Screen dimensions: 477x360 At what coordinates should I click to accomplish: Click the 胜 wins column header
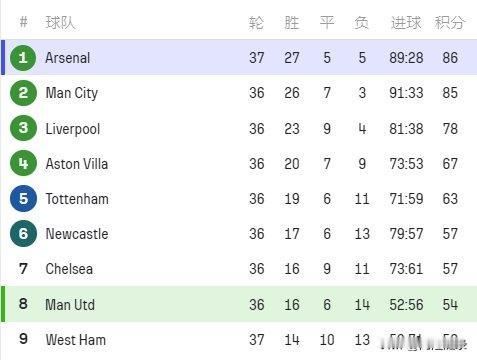coord(292,23)
